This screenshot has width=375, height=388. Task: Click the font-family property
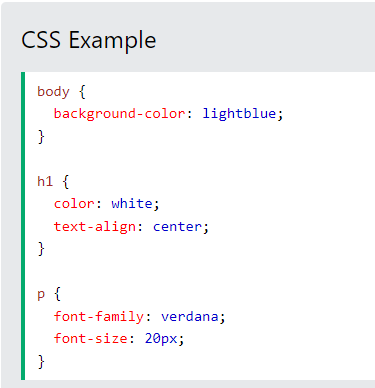[x=99, y=316]
